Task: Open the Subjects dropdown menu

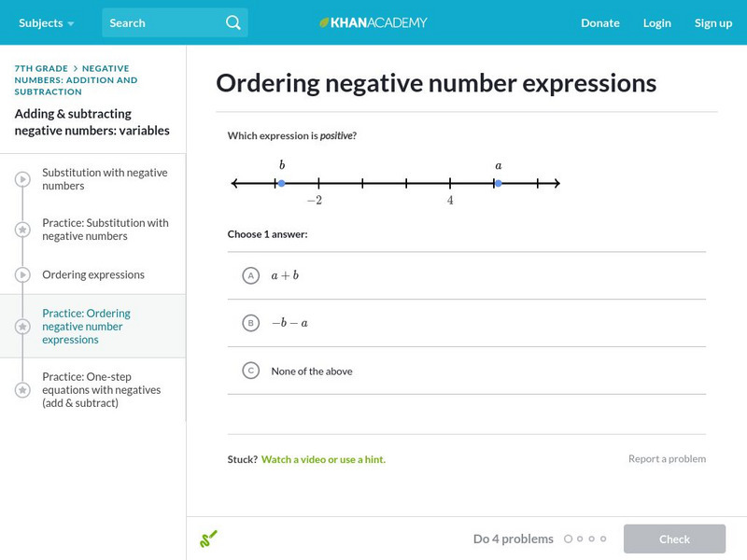Action: pyautogui.click(x=45, y=22)
